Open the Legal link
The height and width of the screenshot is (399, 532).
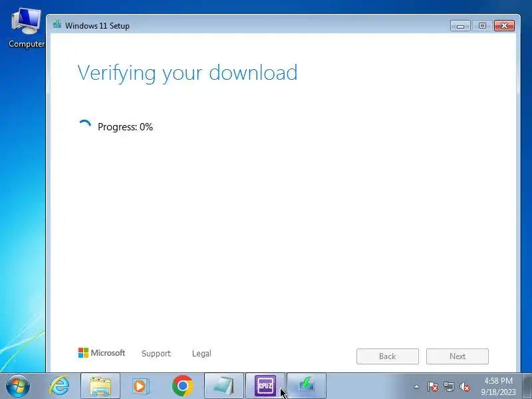tap(201, 354)
